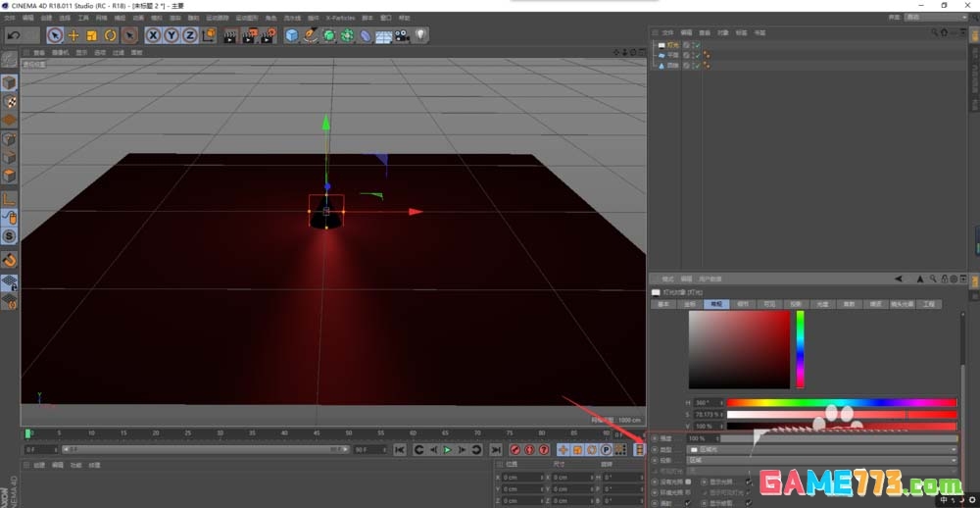Click the Floor environment icon
Viewport: 980px width, 508px height.
[384, 36]
